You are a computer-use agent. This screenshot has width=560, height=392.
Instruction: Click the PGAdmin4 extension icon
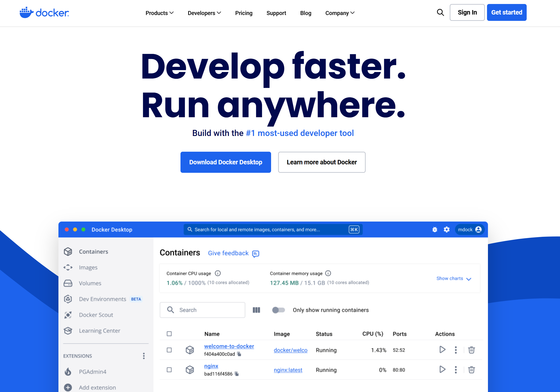pyautogui.click(x=68, y=372)
